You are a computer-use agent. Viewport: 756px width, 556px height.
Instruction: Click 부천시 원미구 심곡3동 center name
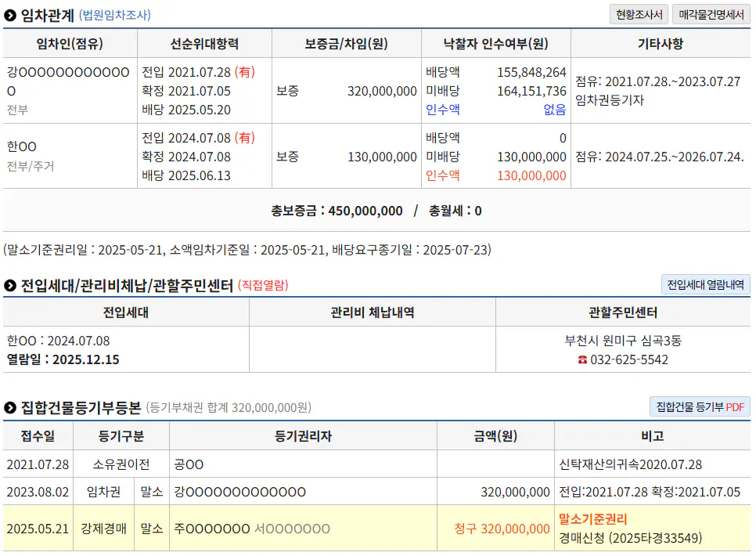pos(623,341)
